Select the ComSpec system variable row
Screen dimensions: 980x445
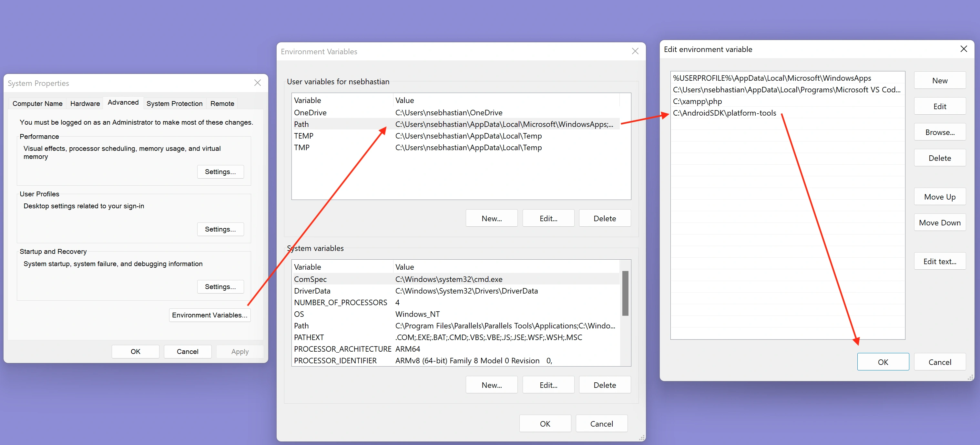pyautogui.click(x=455, y=279)
